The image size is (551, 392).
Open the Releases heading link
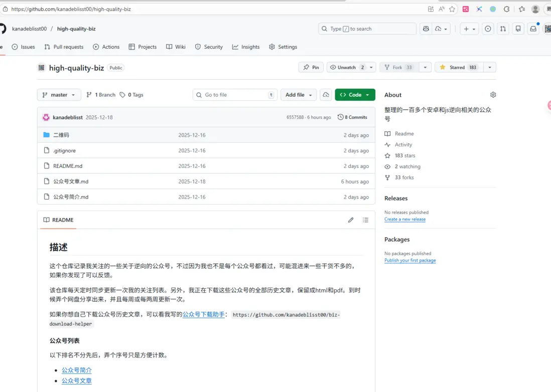pyautogui.click(x=396, y=199)
